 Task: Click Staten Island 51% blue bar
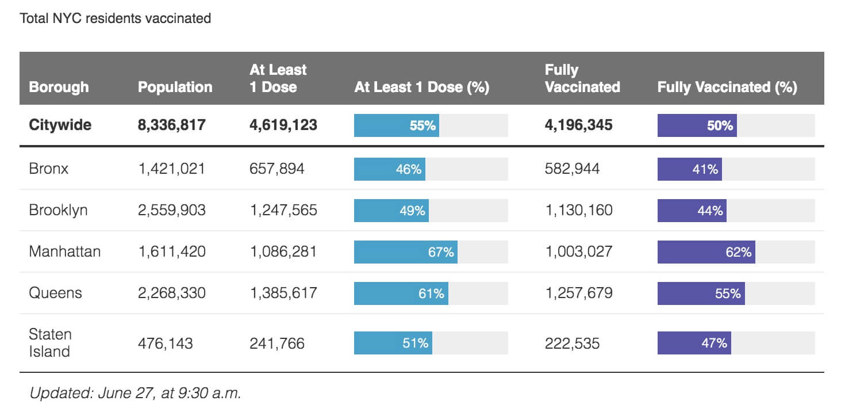tap(393, 343)
